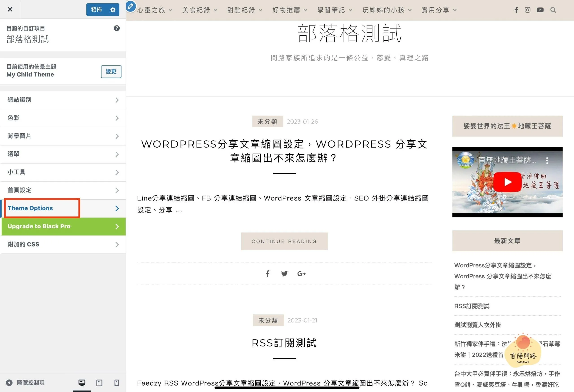The width and height of the screenshot is (574, 392).
Task: Switch to mobile preview mode
Action: click(x=117, y=383)
